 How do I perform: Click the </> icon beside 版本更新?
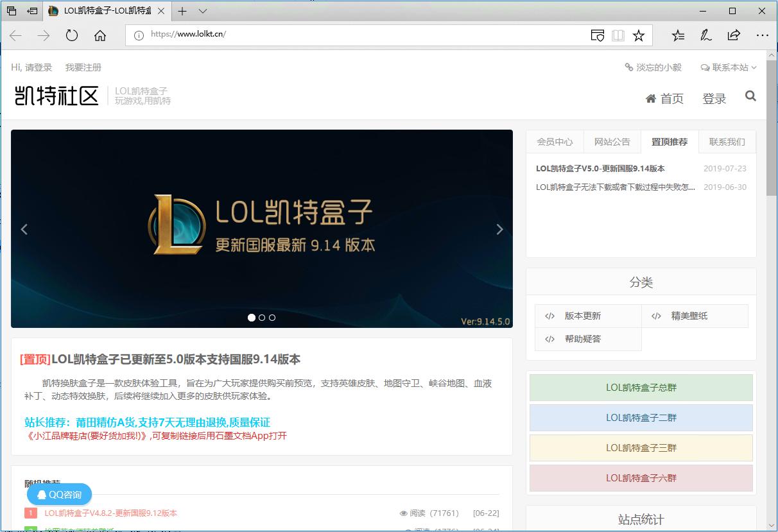click(549, 315)
